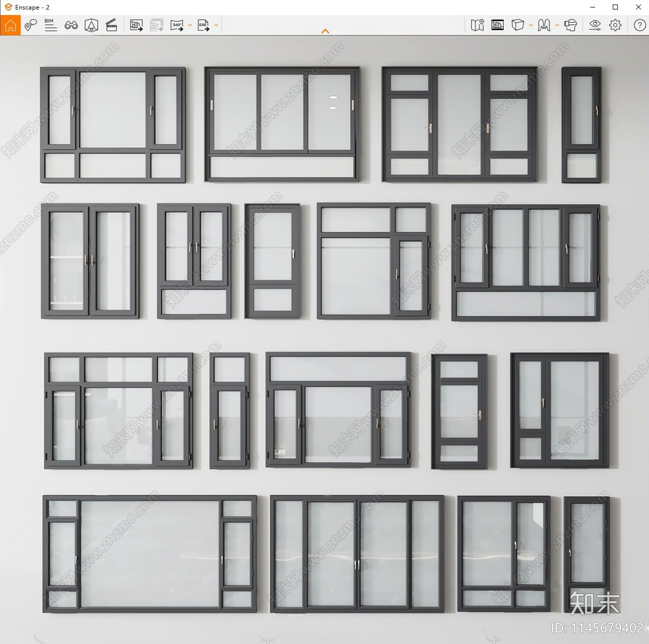The image size is (649, 644).
Task: Collapse the toolbar with the orange chevron
Action: point(325,31)
